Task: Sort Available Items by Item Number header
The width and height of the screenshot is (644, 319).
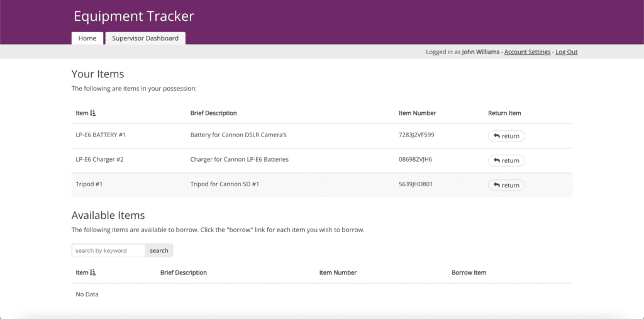Action: 338,272
